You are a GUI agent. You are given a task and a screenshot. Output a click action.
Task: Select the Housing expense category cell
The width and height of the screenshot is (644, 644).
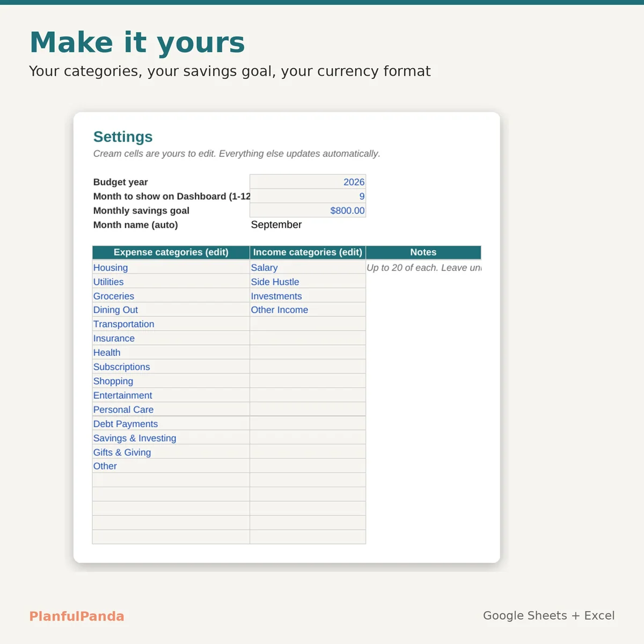tap(171, 267)
